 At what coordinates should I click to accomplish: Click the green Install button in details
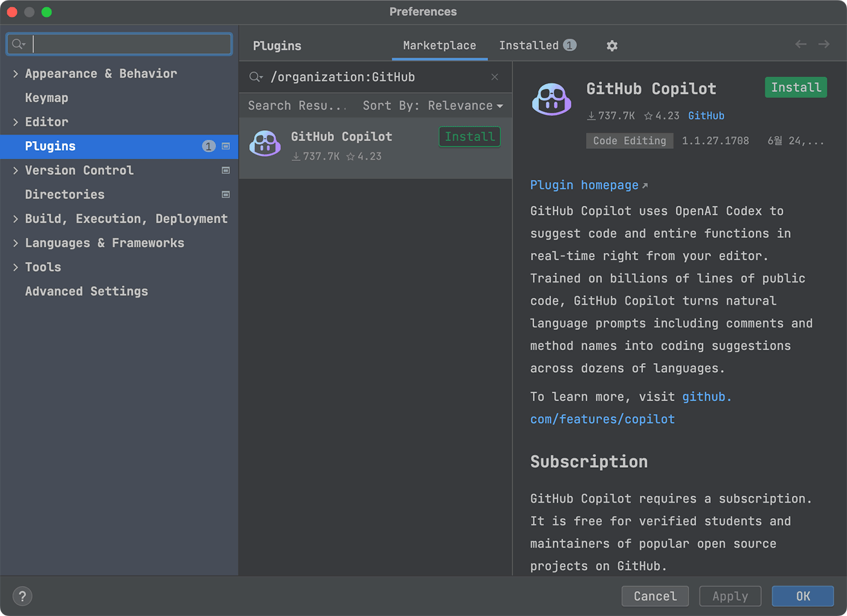pos(796,88)
